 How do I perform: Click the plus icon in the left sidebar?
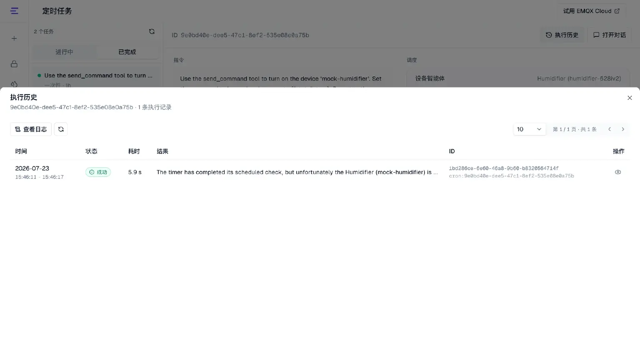pyautogui.click(x=14, y=38)
